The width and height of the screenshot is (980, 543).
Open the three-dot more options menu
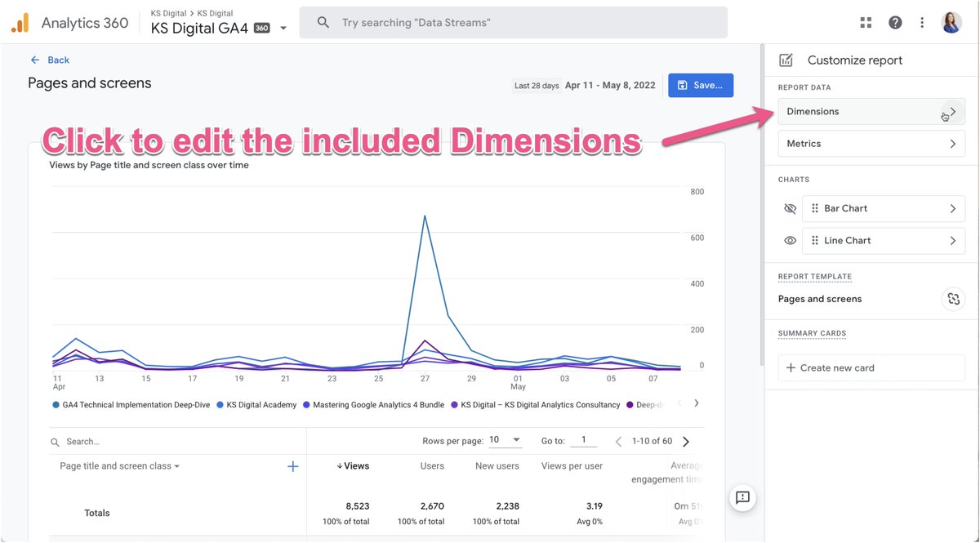pyautogui.click(x=922, y=23)
